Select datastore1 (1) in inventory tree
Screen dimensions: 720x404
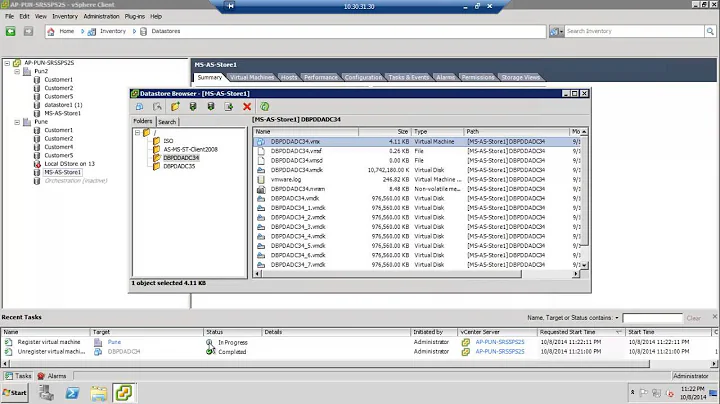pos(63,105)
